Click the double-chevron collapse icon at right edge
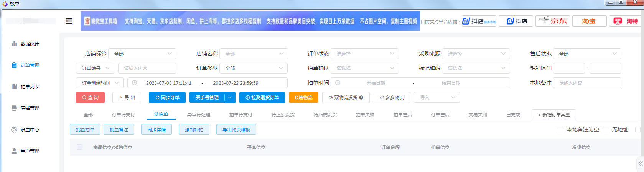 (640, 164)
